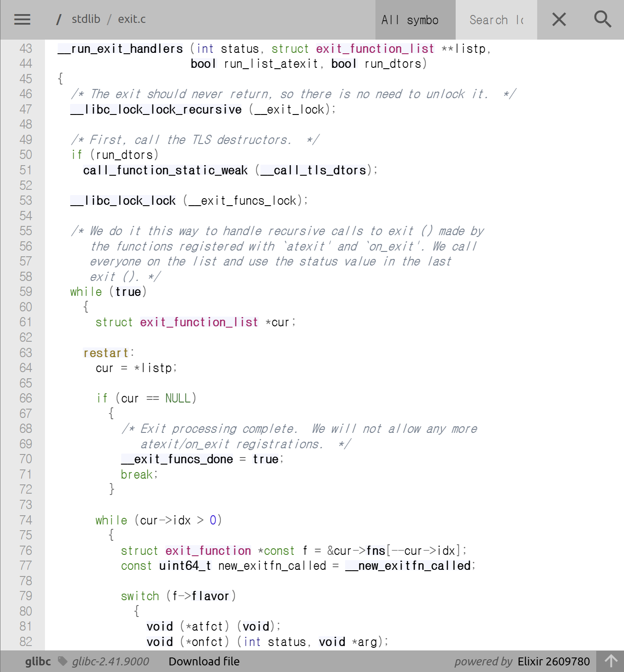The height and width of the screenshot is (672, 624).
Task: Click the Download file link
Action: tap(204, 661)
